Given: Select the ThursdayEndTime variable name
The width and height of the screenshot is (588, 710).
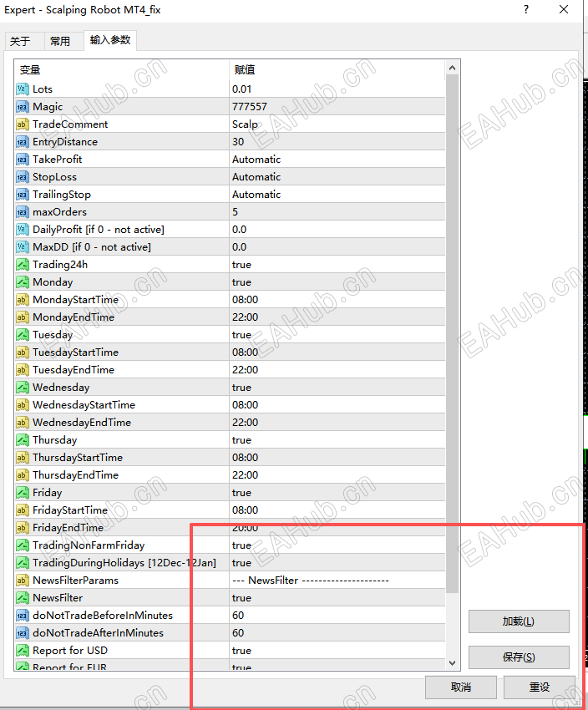Looking at the screenshot, I should point(76,475).
